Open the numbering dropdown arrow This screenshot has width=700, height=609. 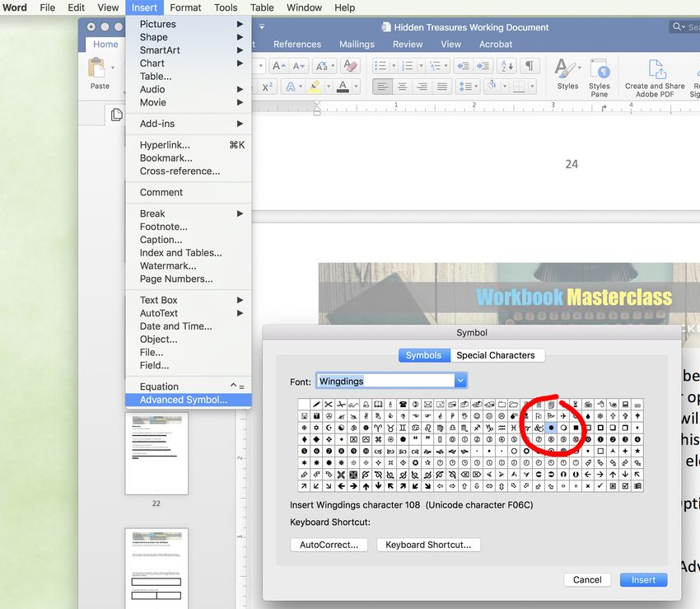click(x=421, y=66)
